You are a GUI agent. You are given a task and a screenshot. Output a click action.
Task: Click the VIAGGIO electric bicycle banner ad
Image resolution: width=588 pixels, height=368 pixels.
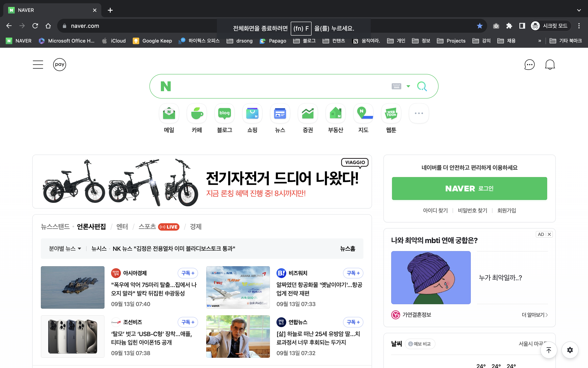[x=202, y=182]
